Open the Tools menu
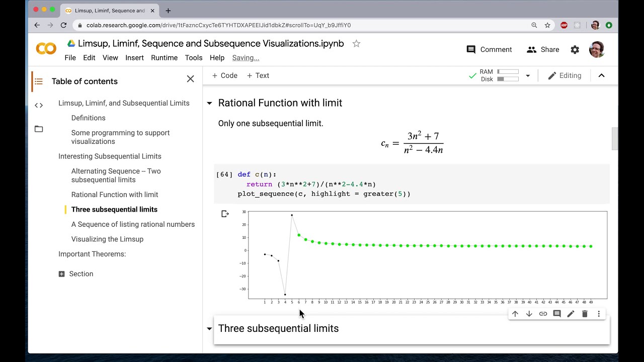Image resolution: width=644 pixels, height=362 pixels. click(x=194, y=58)
